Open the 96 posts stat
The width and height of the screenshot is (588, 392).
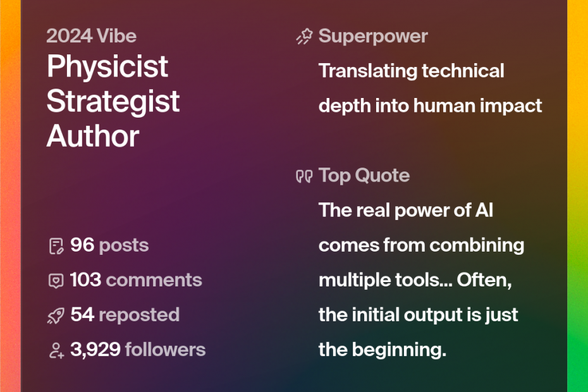109,245
